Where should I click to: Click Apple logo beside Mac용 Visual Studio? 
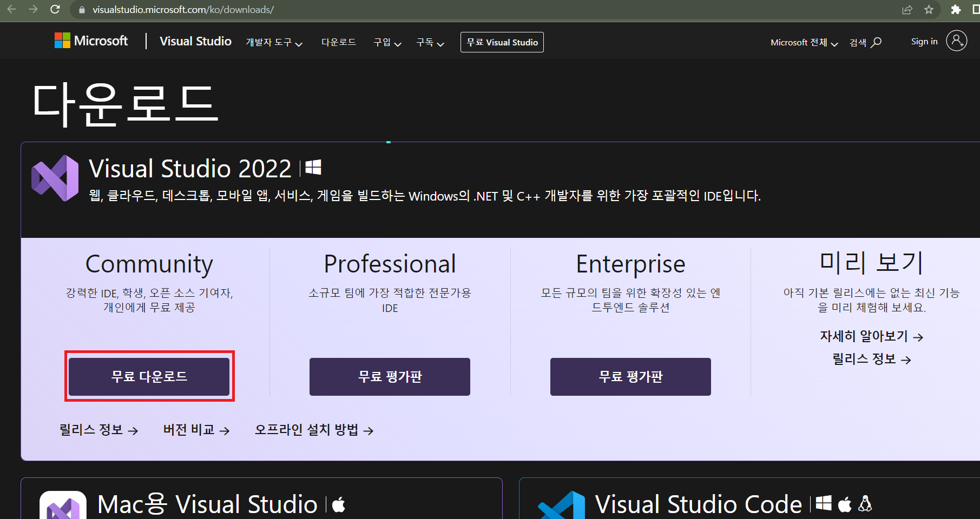click(x=339, y=505)
